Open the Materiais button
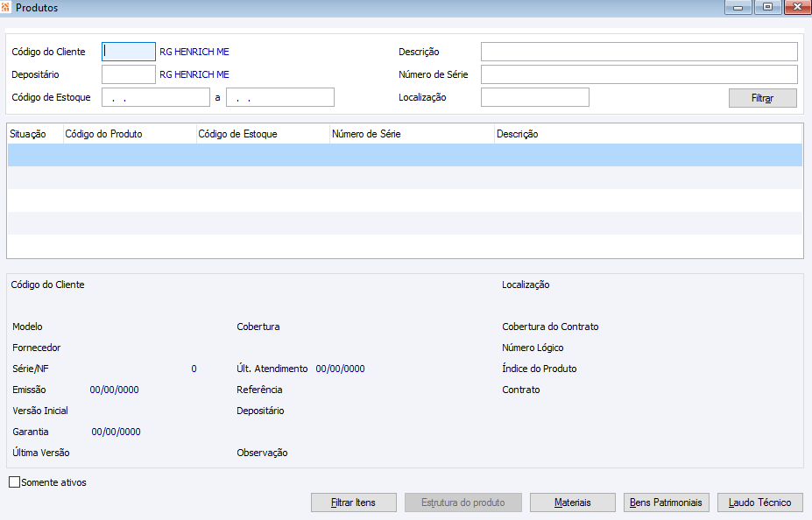 point(573,502)
